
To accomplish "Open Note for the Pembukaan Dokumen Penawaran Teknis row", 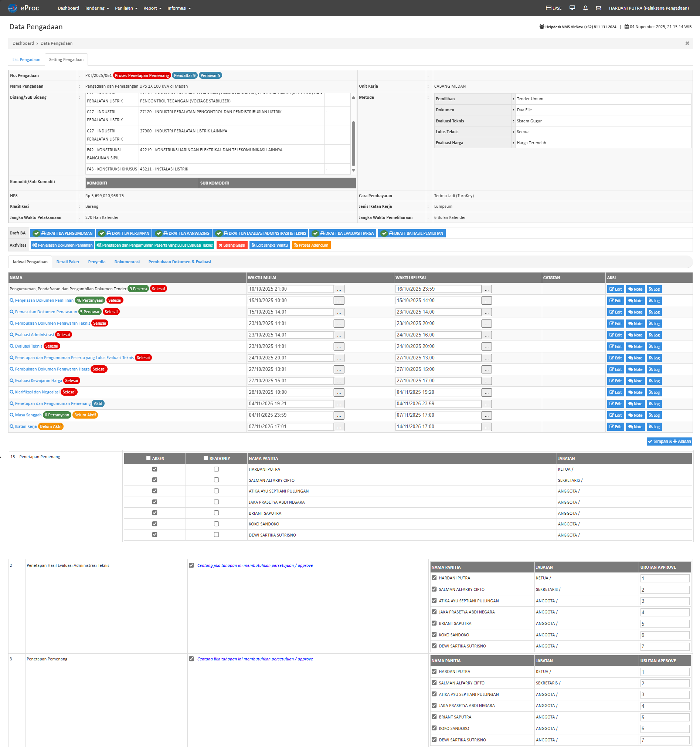I will tap(635, 324).
